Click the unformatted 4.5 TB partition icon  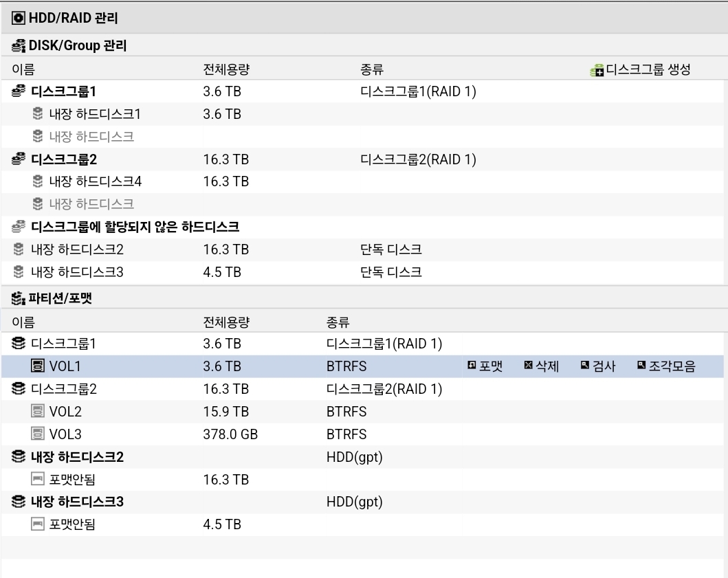point(38,524)
